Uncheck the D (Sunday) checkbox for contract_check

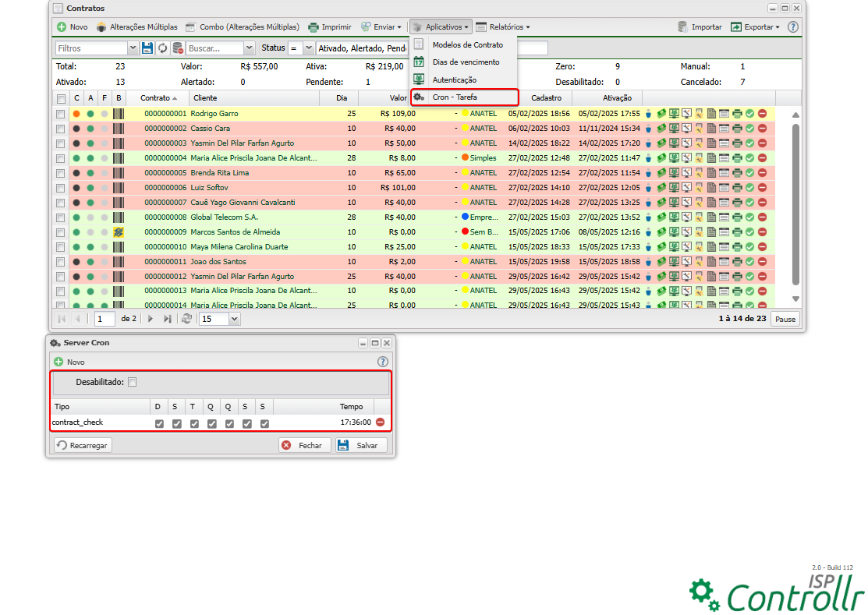pyautogui.click(x=159, y=423)
